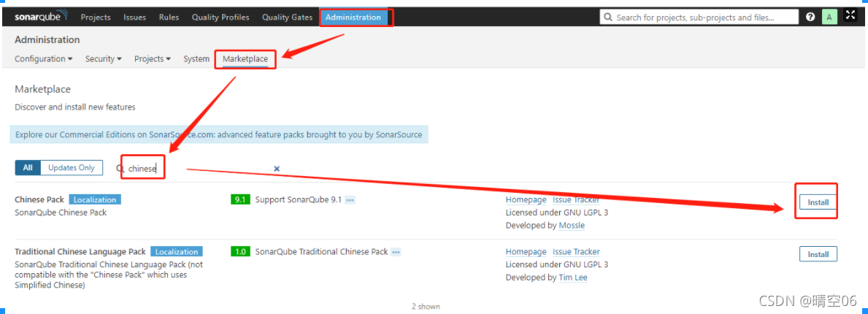Click Traditional Chinese Language Pack title
This screenshot has width=868, height=314.
point(80,251)
